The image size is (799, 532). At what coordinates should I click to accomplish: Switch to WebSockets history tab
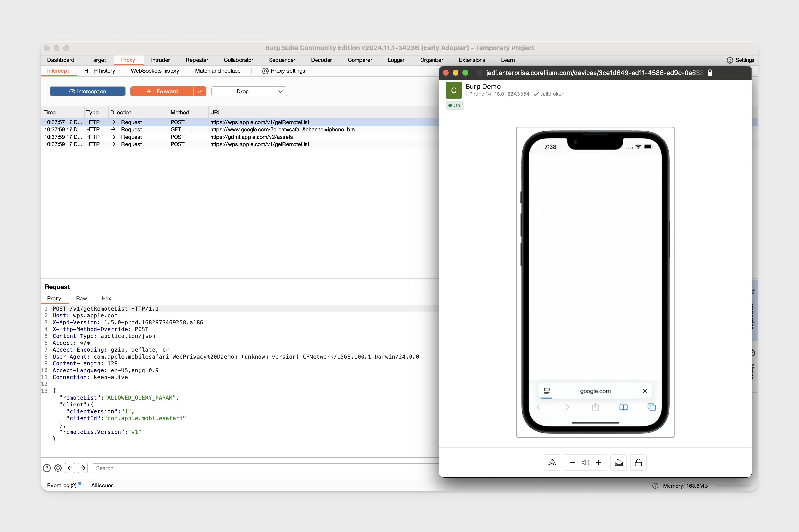coord(154,71)
